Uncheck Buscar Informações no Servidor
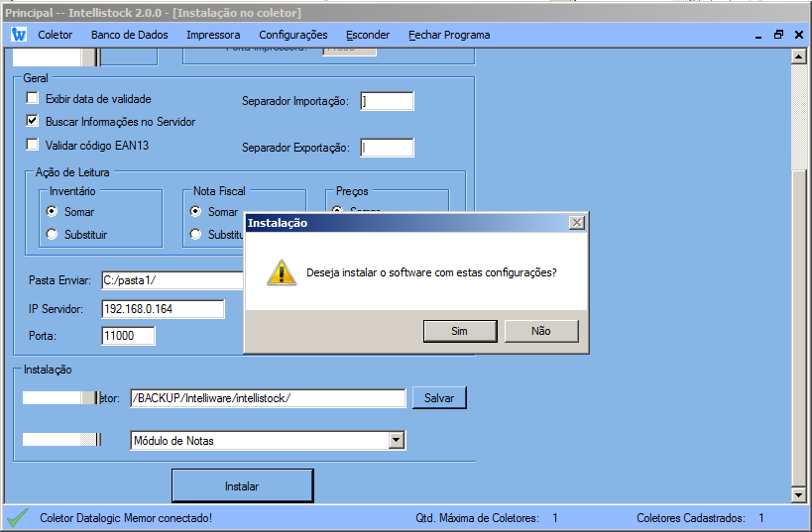Viewport: 812px width, 532px height. point(32,121)
